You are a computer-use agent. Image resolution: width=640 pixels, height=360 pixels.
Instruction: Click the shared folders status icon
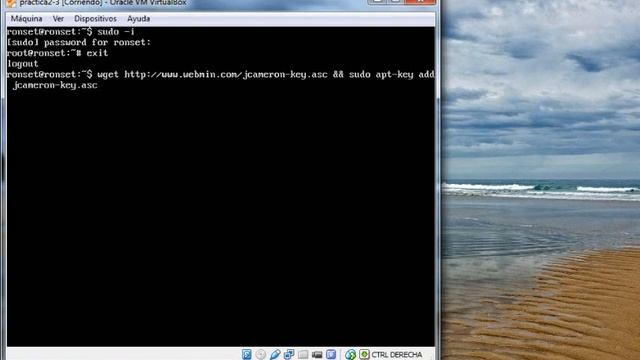coord(303,354)
